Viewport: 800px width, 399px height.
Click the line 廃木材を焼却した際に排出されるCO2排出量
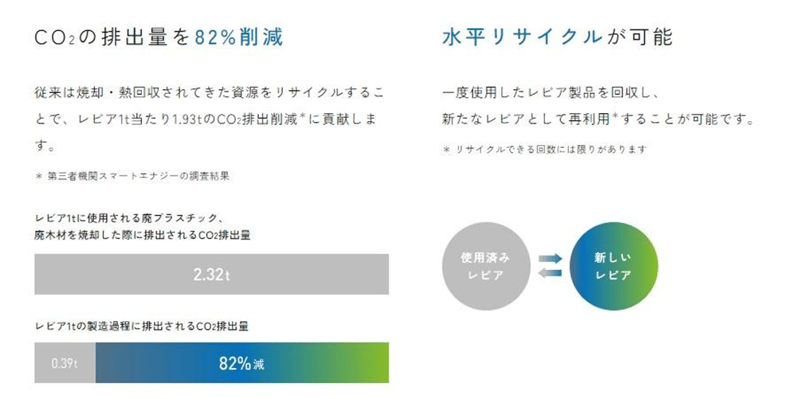(x=142, y=236)
